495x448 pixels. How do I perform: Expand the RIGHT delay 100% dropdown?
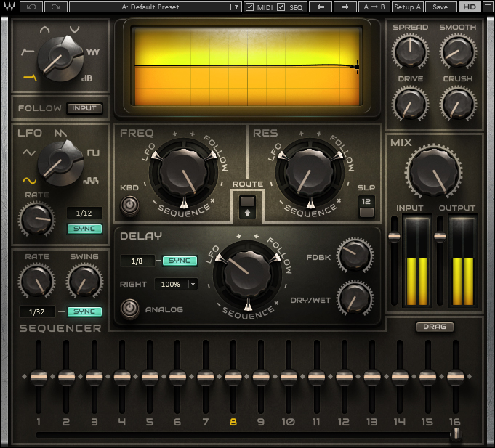[x=193, y=284]
